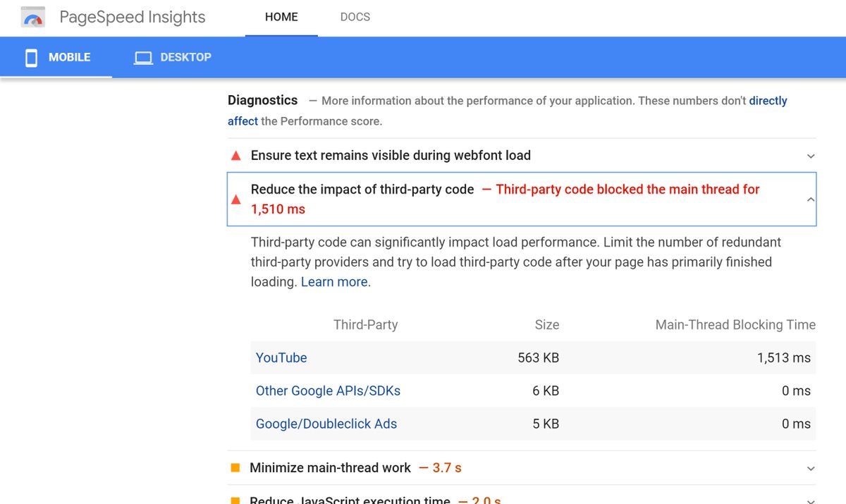Viewport: 846px width, 504px height.
Task: Switch to the MOBILE tab
Action: (56, 57)
